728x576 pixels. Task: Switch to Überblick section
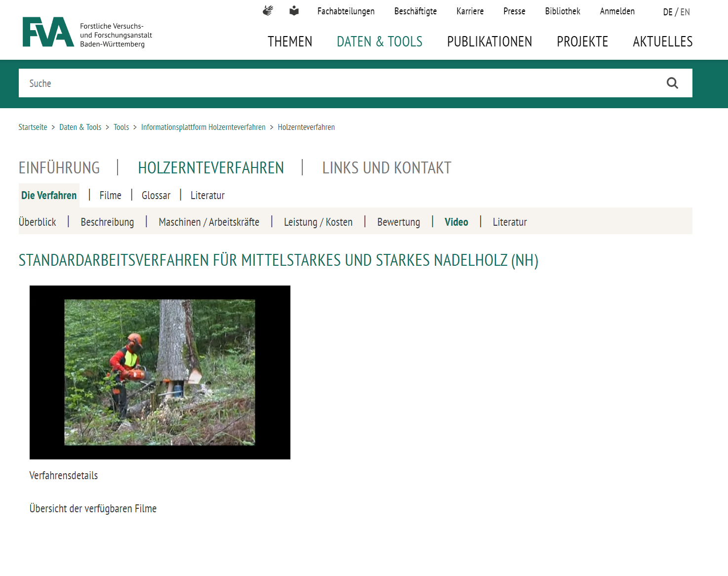coord(38,222)
